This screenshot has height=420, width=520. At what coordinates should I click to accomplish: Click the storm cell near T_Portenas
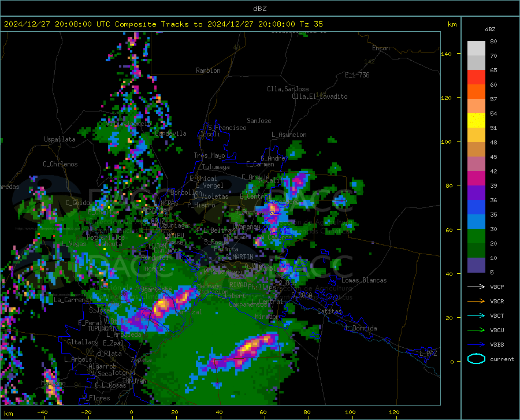point(273,212)
